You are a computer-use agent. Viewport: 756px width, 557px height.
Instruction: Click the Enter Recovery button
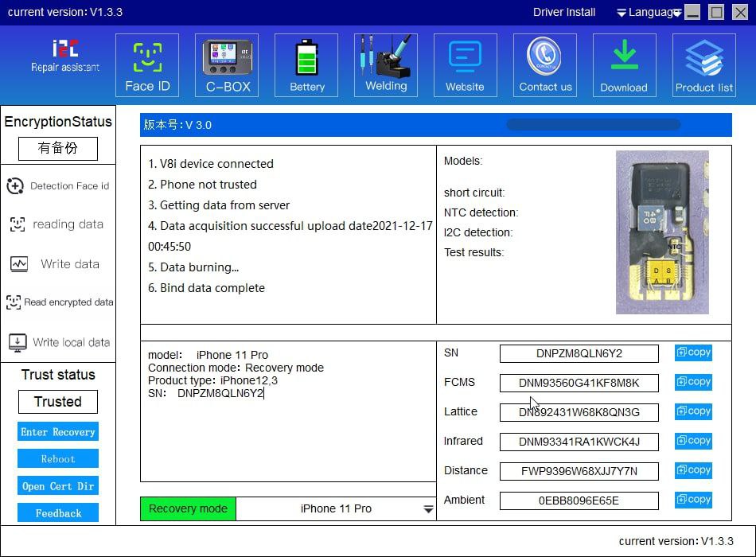coord(58,431)
